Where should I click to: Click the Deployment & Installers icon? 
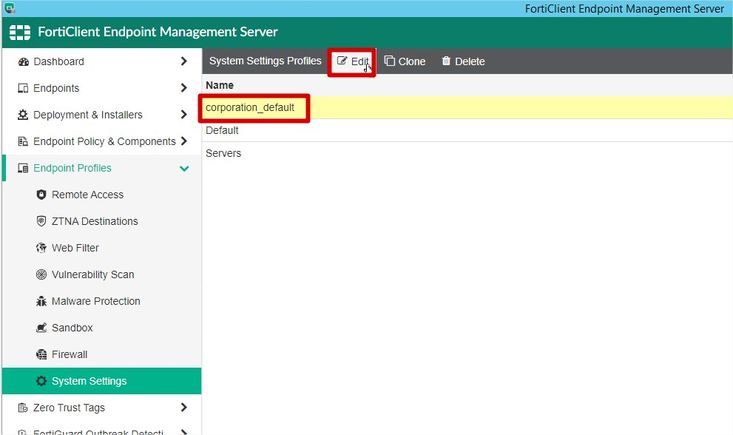23,115
